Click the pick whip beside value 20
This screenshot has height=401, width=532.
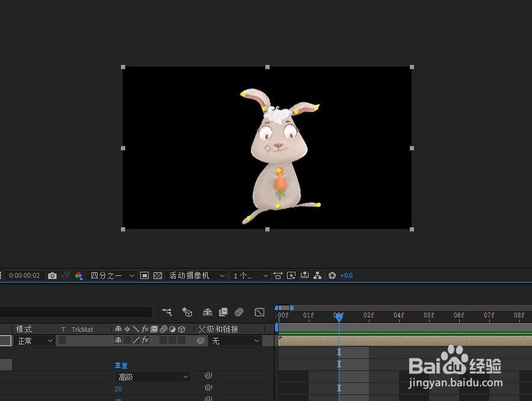coord(208,387)
